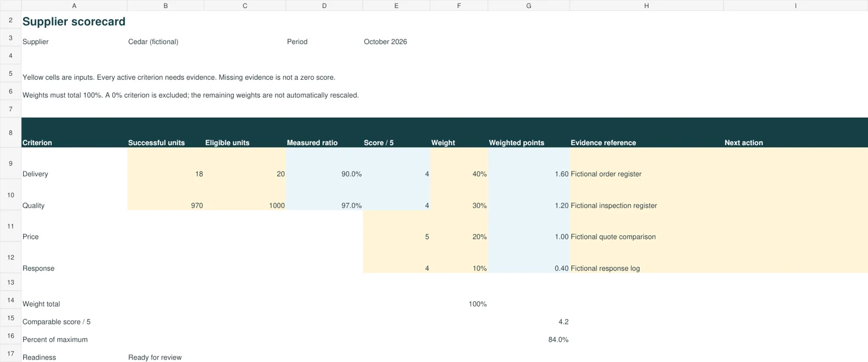Click the Weight total label cell
The width and height of the screenshot is (868, 362).
(x=74, y=300)
